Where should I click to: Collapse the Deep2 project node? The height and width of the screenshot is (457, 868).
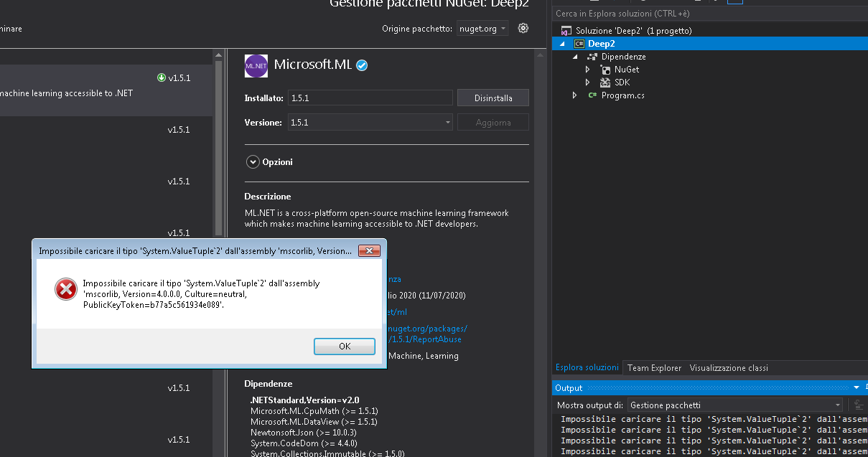[x=563, y=43]
